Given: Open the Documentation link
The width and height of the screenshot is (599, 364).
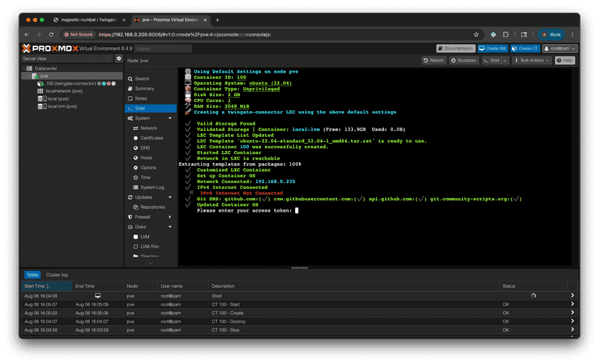Looking at the screenshot, I should click(456, 48).
